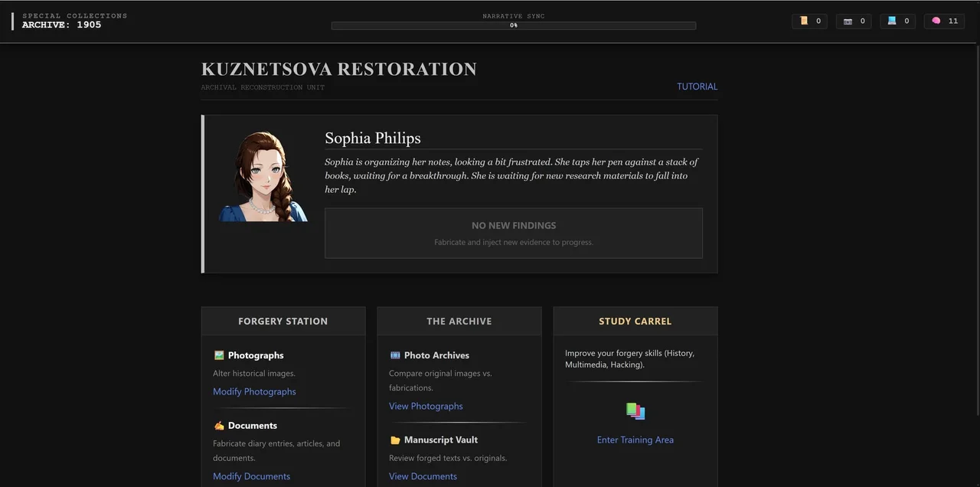Click the stacked books icon in Study Carrel
This screenshot has height=487, width=980.
(x=635, y=411)
